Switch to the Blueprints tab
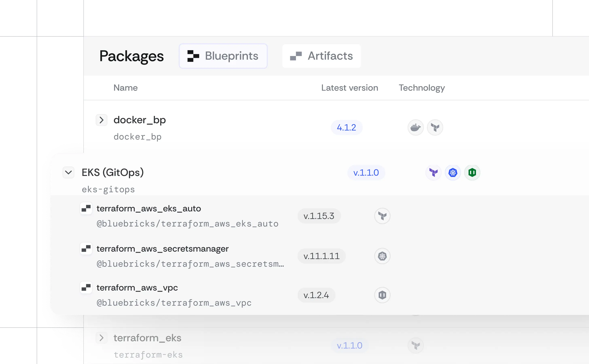 [223, 56]
